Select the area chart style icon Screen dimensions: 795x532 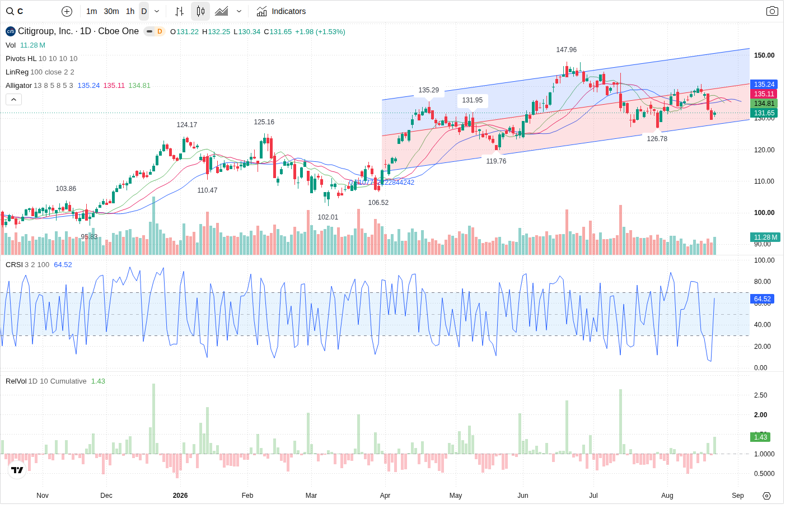222,11
